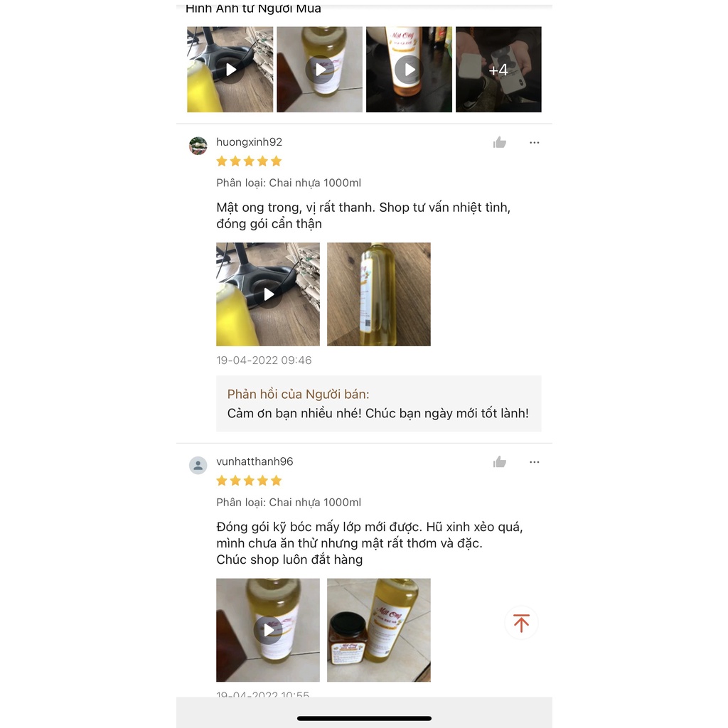The height and width of the screenshot is (728, 728).
Task: Like vunhatthanh96's review with thumbs-up
Action: tap(500, 461)
